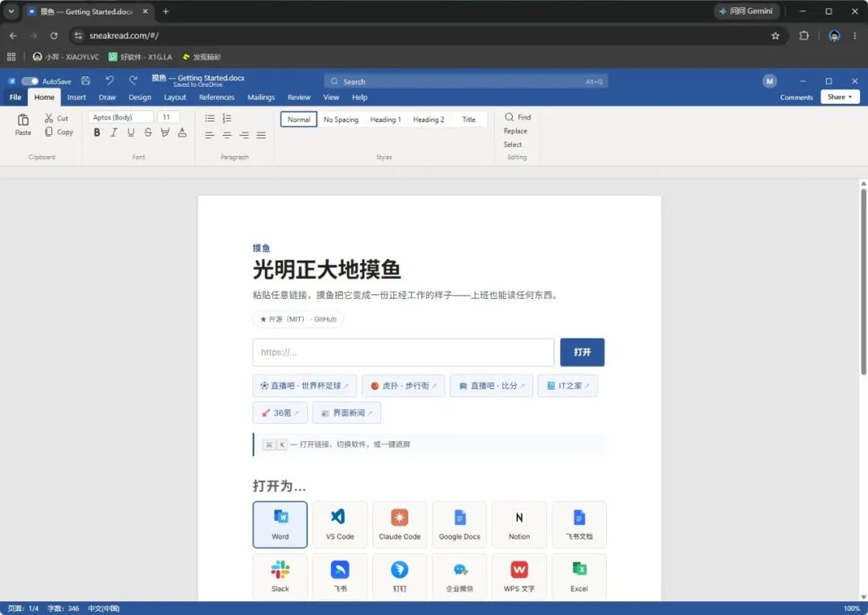Toggle Underline formatting
868x615 pixels.
131,133
